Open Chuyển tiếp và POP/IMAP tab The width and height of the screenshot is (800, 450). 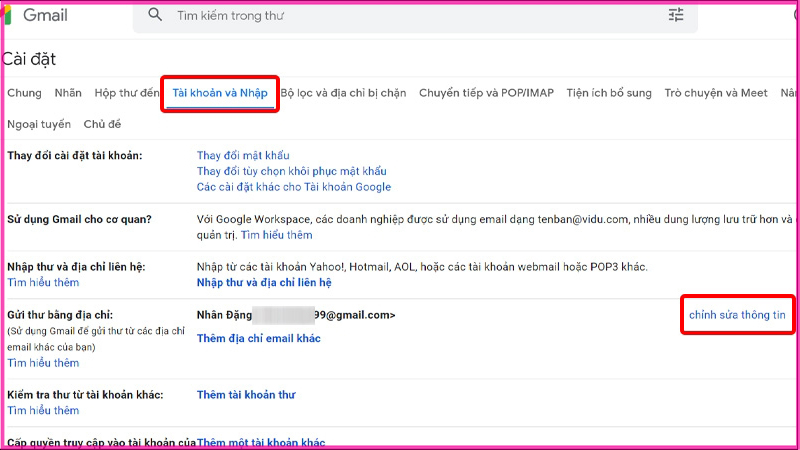[x=486, y=93]
